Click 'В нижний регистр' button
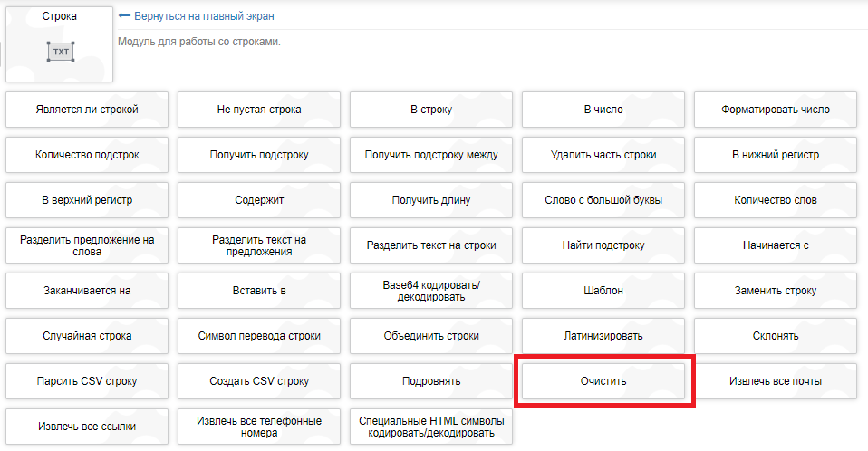 [x=776, y=155]
